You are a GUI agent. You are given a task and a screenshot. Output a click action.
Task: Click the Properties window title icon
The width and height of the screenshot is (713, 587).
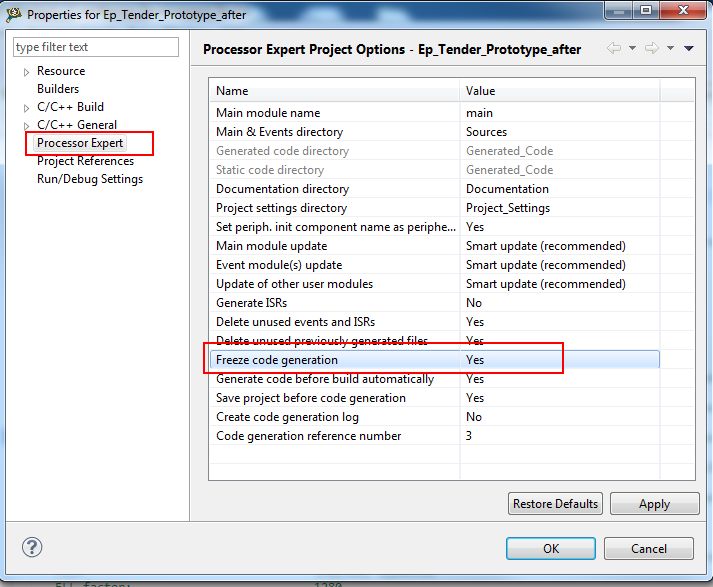tap(13, 15)
